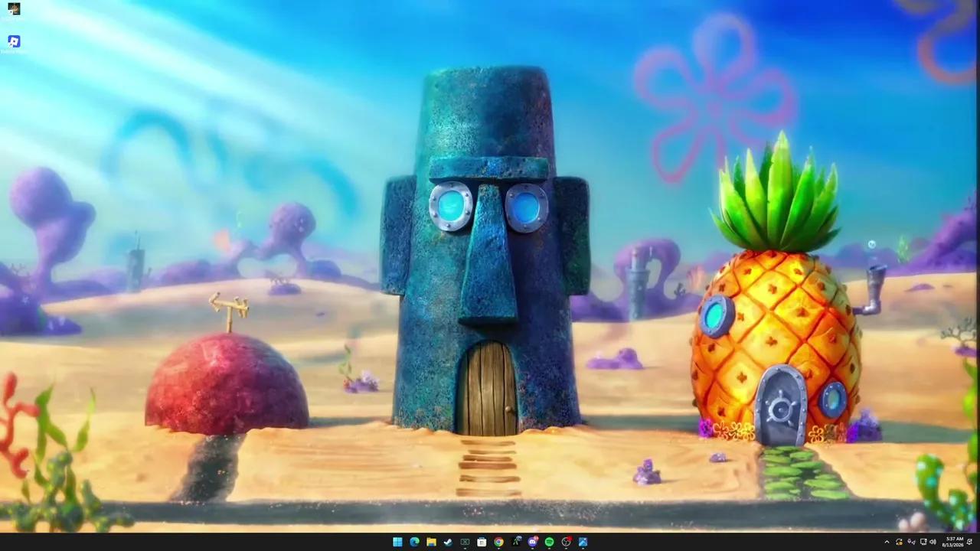Image resolution: width=980 pixels, height=551 pixels.
Task: Open Roblox Studio desktop shortcut
Action: point(14,41)
